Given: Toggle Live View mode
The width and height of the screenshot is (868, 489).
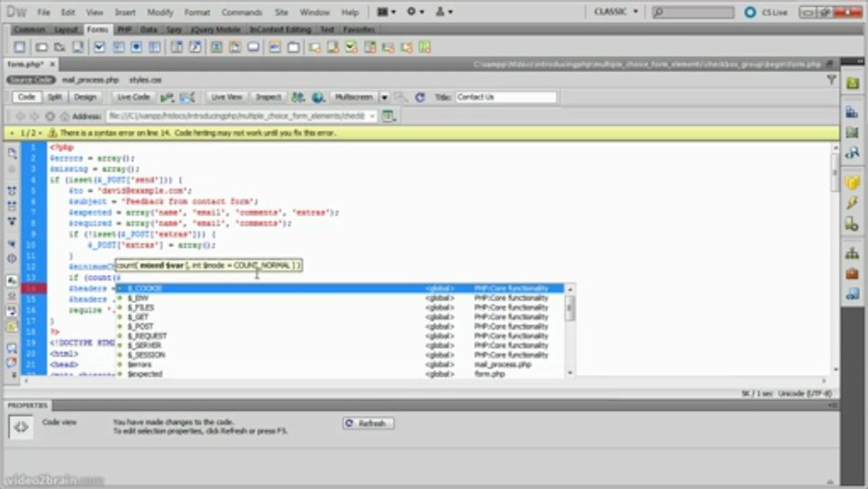Looking at the screenshot, I should tap(227, 97).
